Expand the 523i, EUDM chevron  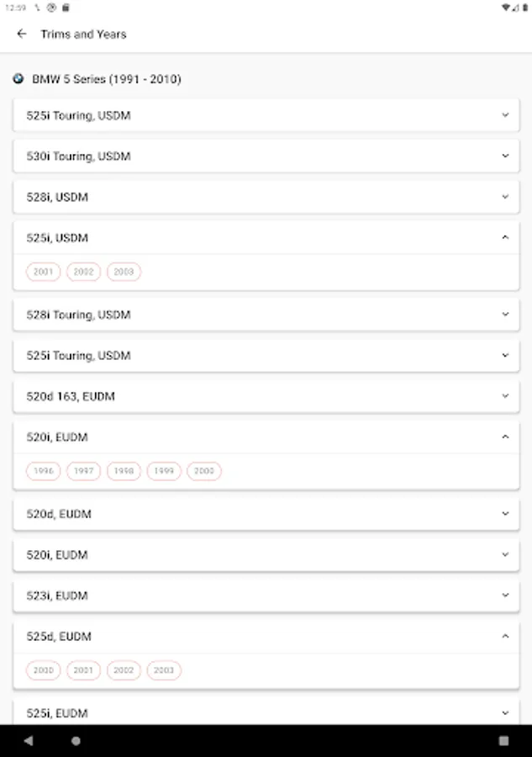coord(505,596)
